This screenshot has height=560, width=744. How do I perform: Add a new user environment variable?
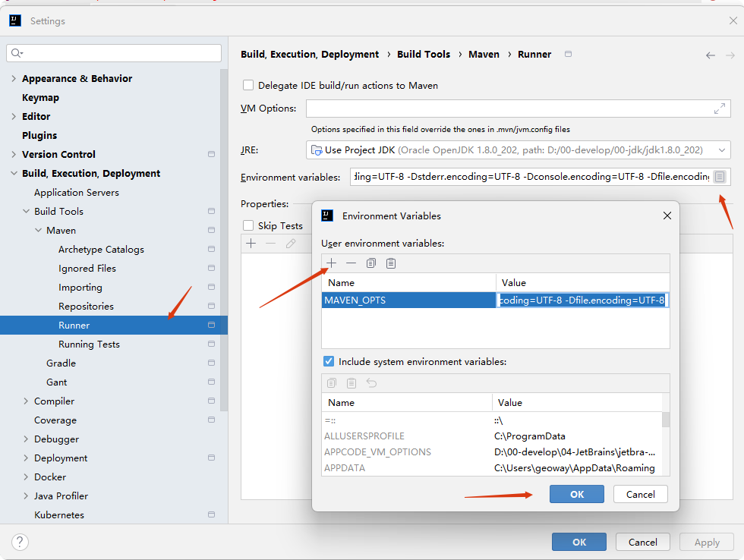tap(331, 263)
